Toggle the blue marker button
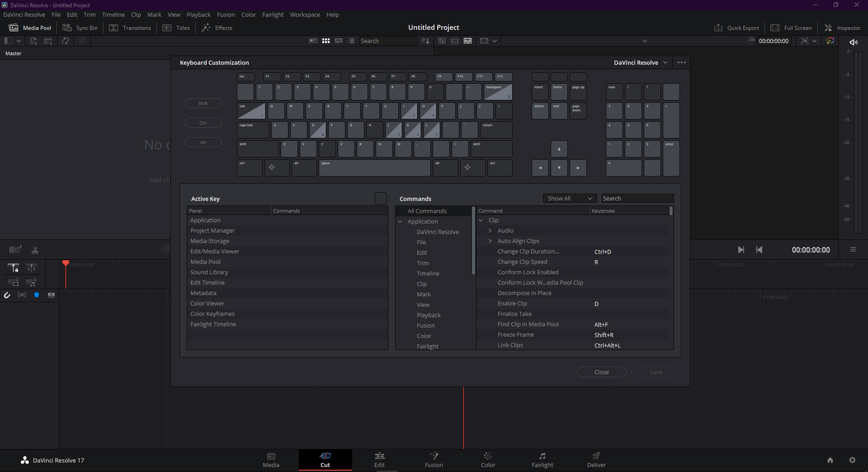The image size is (868, 472). tap(37, 295)
